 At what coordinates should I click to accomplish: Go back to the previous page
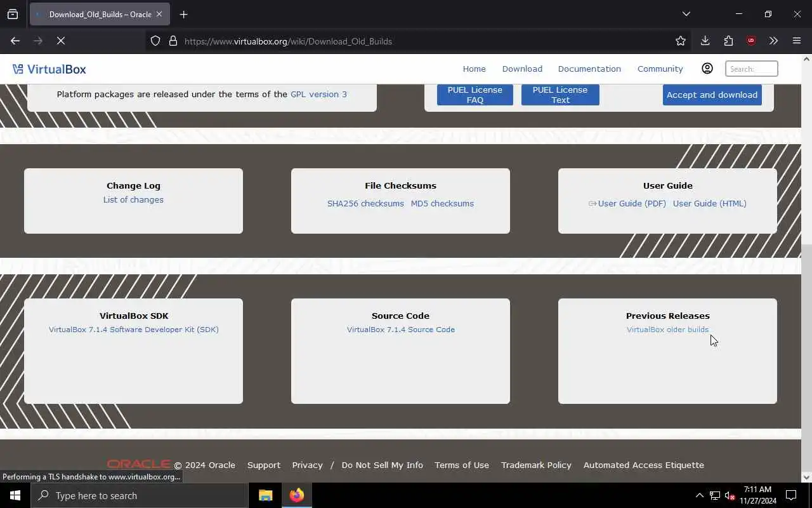(15, 41)
